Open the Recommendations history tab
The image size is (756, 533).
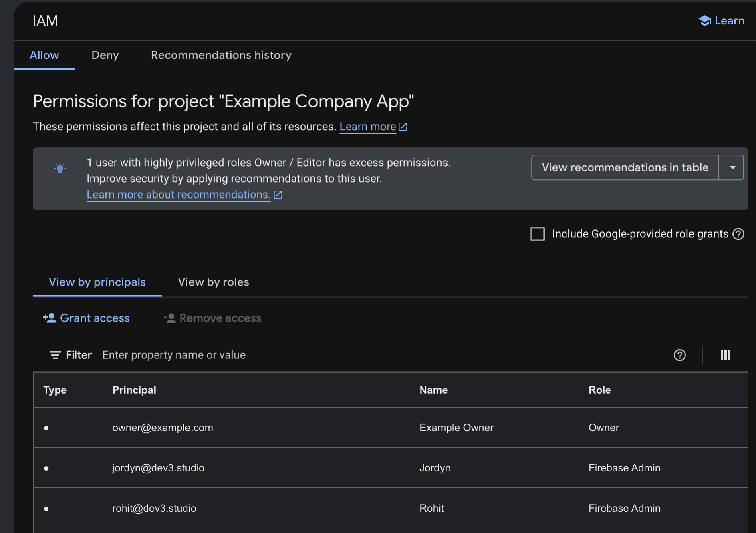pyautogui.click(x=221, y=55)
